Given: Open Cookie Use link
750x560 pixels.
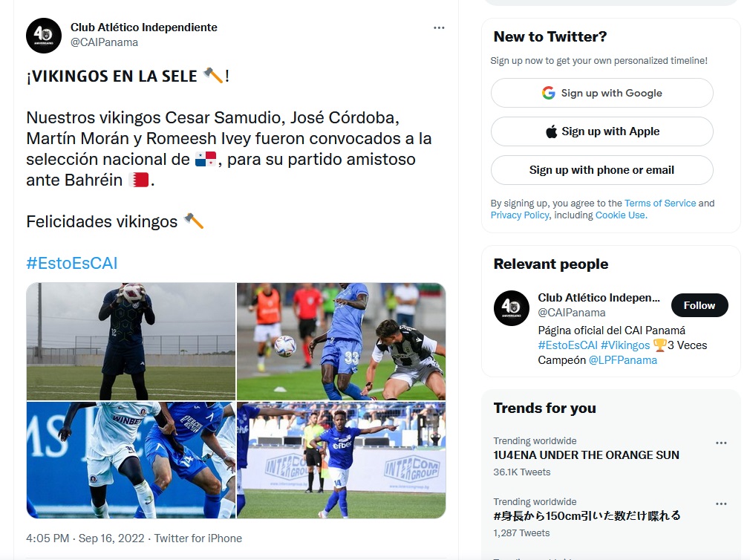Looking at the screenshot, I should pos(621,215).
